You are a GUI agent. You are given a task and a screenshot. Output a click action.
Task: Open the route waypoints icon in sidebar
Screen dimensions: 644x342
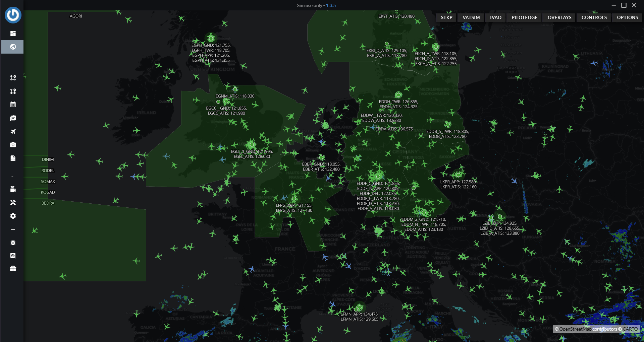[13, 77]
